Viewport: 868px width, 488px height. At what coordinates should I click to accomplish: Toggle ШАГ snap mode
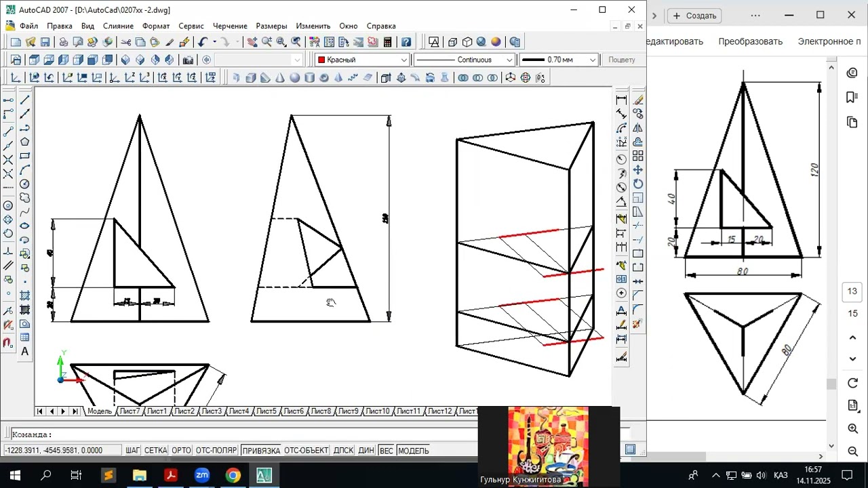[132, 451]
